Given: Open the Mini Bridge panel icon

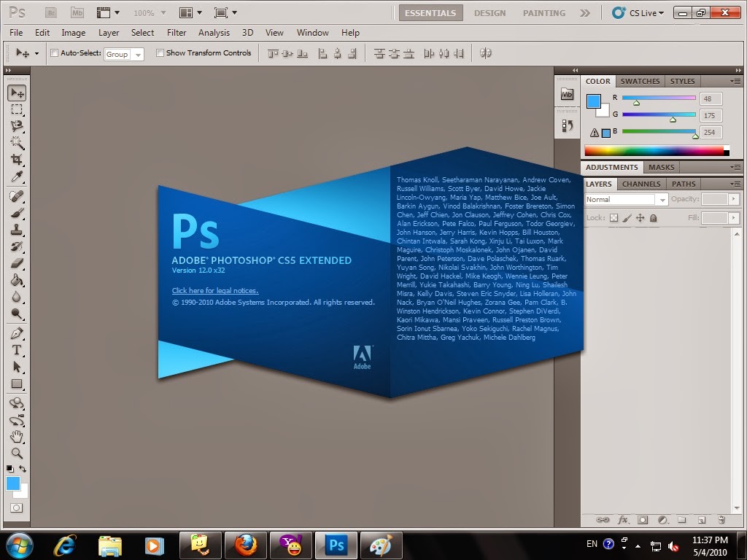Looking at the screenshot, I should pos(567,94).
